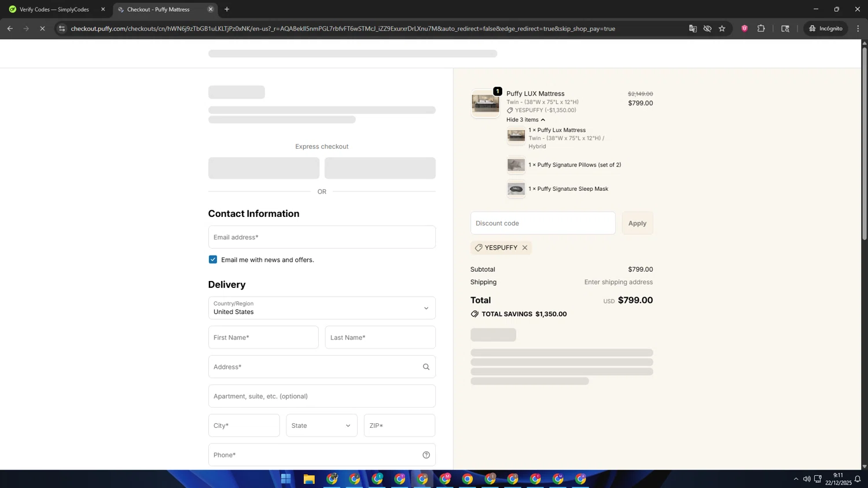Click the TOTAL SAVINGS tag icon

[x=475, y=314]
